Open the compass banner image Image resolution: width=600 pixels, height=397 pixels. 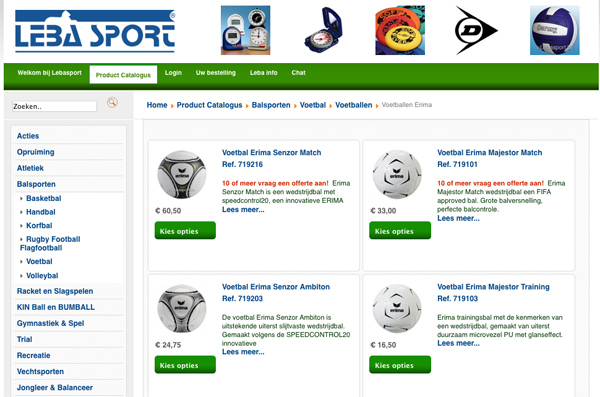(323, 30)
